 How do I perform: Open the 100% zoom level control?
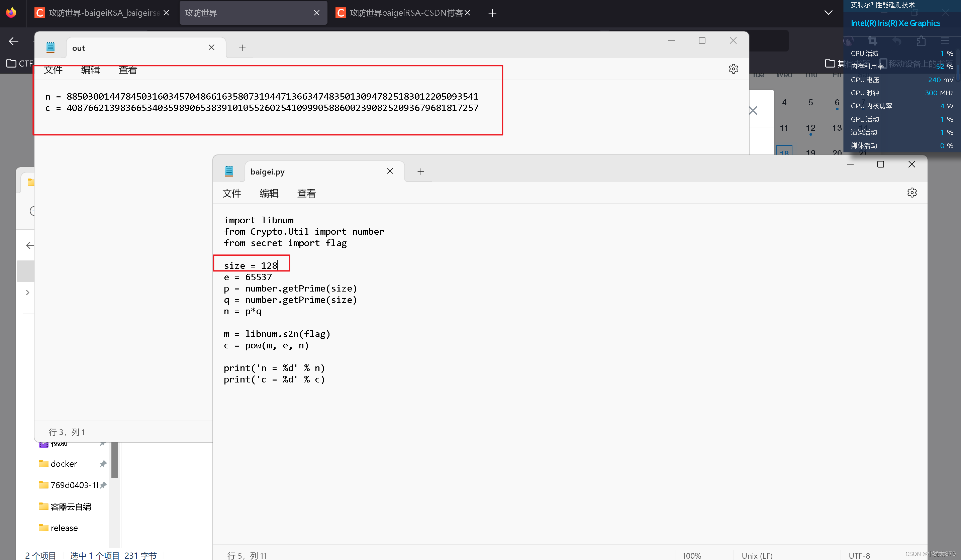(691, 555)
